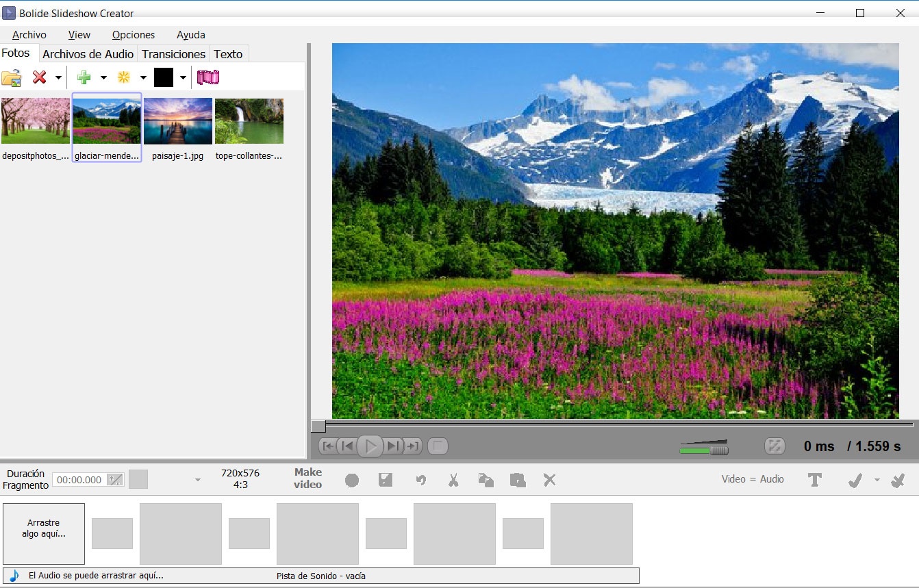Click the gray X delete icon
Viewport: 919px width, 588px height.
(549, 480)
